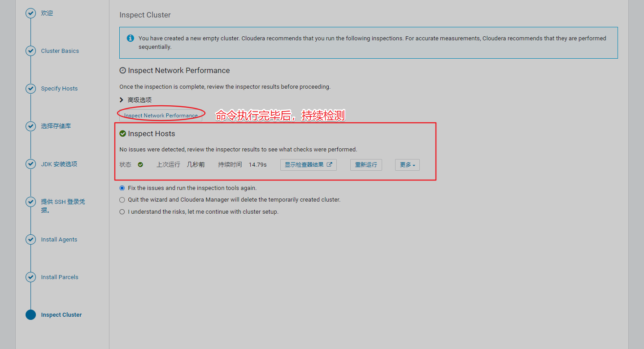Viewport: 644px width, 349px height.
Task: Open the 更多 dropdown menu
Action: (407, 165)
